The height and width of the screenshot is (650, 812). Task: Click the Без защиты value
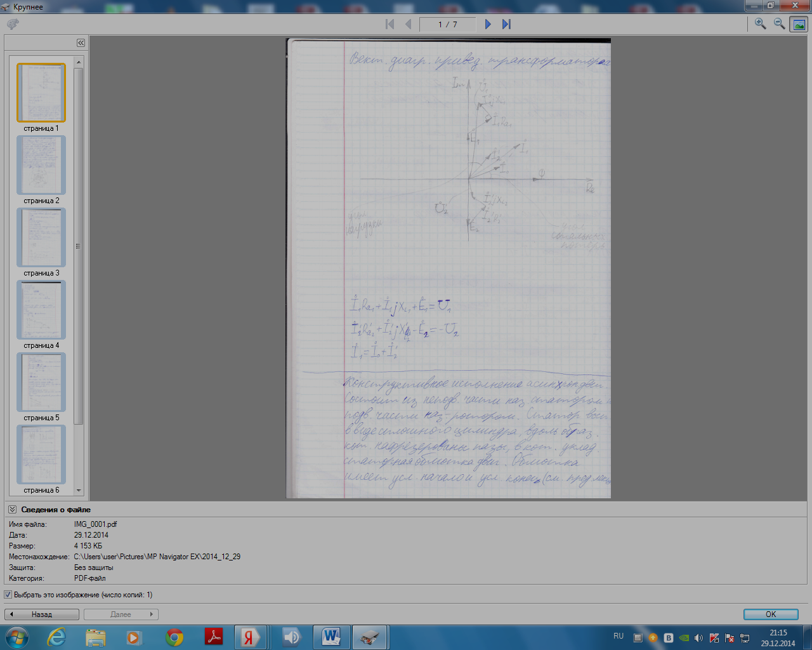click(x=93, y=567)
